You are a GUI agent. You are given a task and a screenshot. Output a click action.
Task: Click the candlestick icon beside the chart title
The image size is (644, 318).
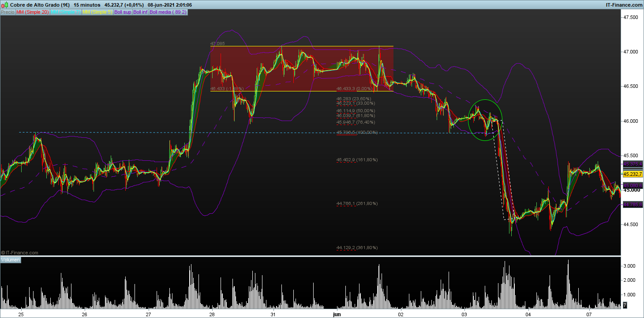tap(4, 4)
